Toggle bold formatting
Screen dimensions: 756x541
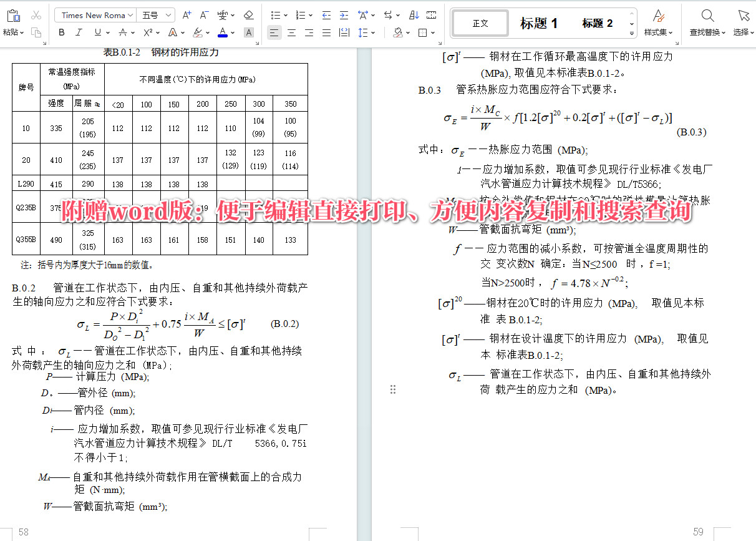[61, 32]
